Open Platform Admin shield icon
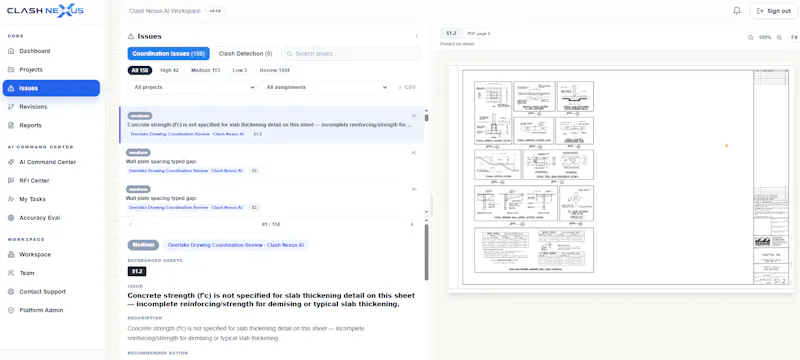The width and height of the screenshot is (800, 360). [11, 310]
